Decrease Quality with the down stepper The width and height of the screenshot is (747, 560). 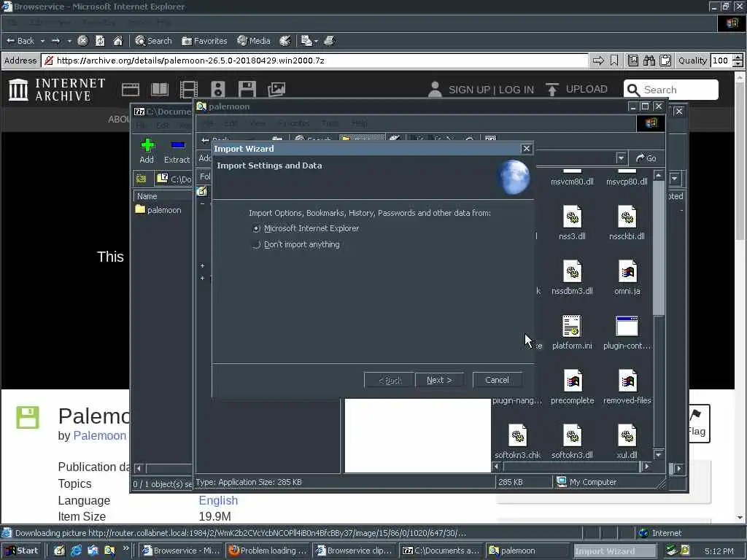click(x=738, y=64)
